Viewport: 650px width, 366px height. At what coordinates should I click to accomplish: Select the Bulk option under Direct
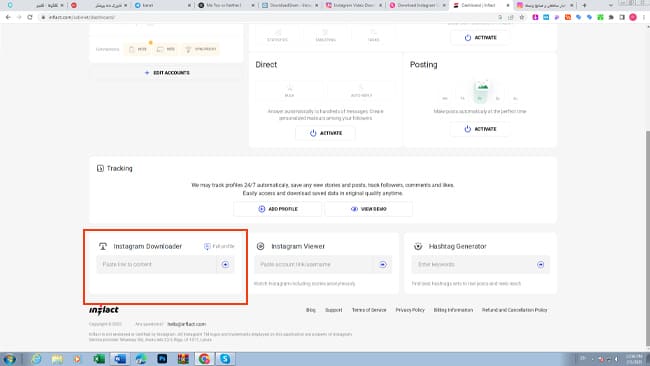coord(289,91)
